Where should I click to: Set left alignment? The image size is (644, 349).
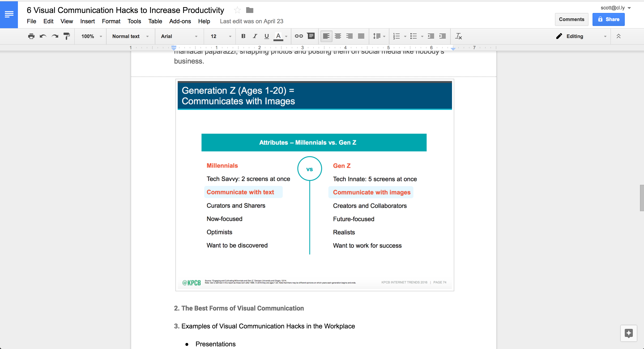pyautogui.click(x=326, y=36)
